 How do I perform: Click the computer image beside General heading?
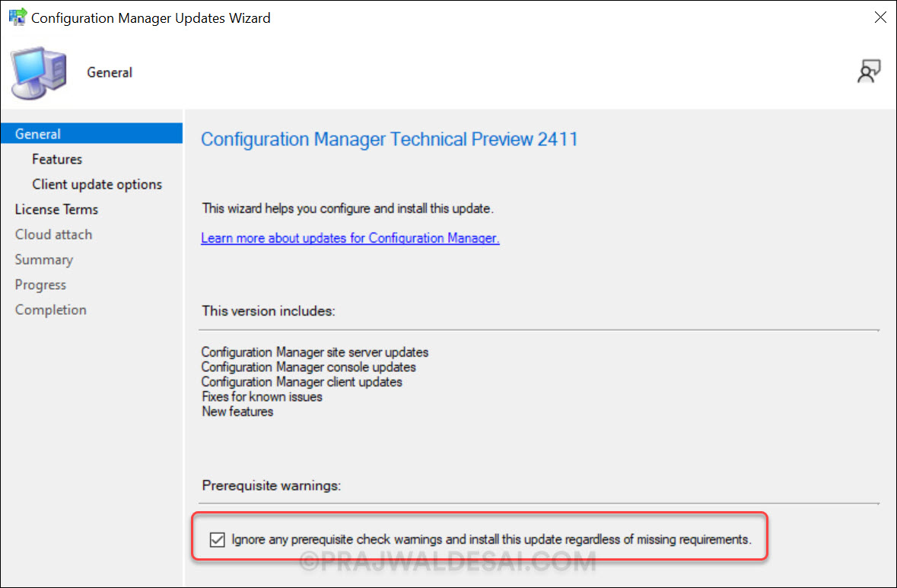[38, 72]
